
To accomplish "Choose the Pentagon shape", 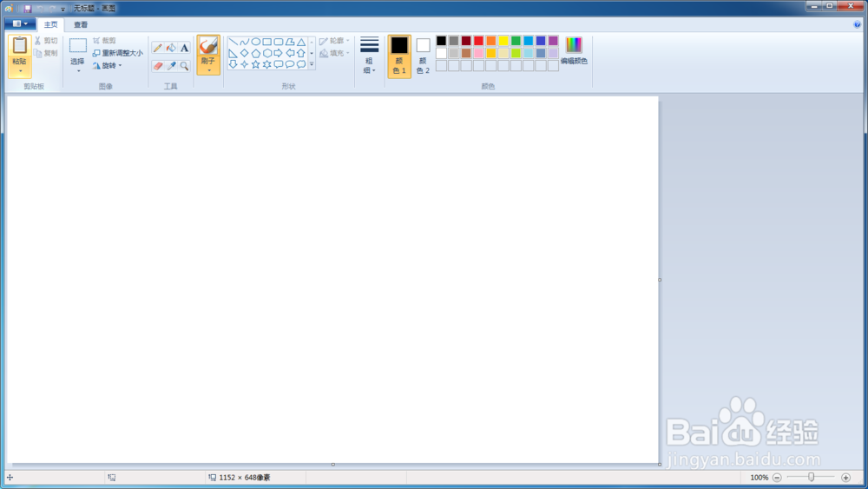I will (256, 53).
